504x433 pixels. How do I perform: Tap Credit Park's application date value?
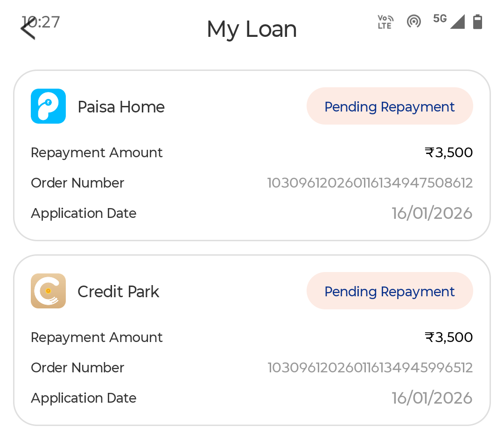tap(432, 398)
